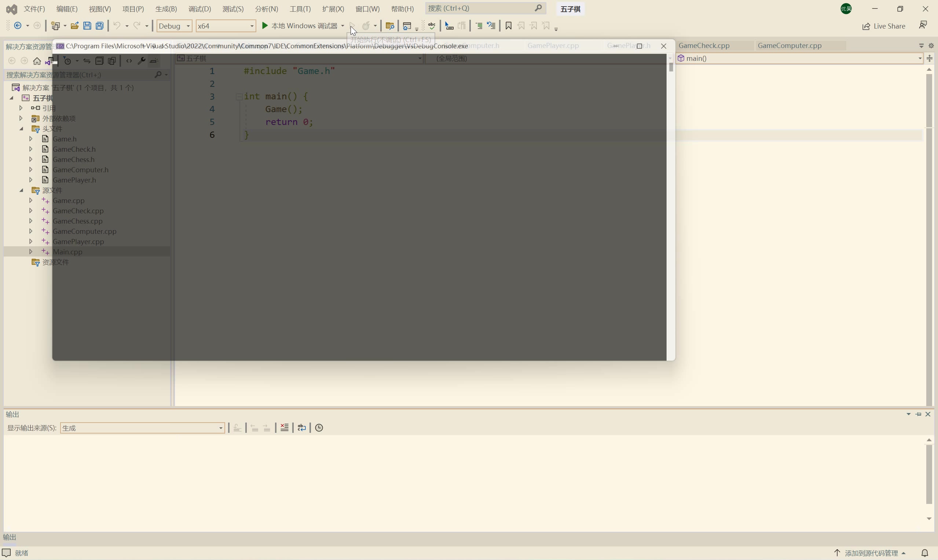Click the green Start Debugging arrow
Screen dimensions: 938x560
coord(265,26)
